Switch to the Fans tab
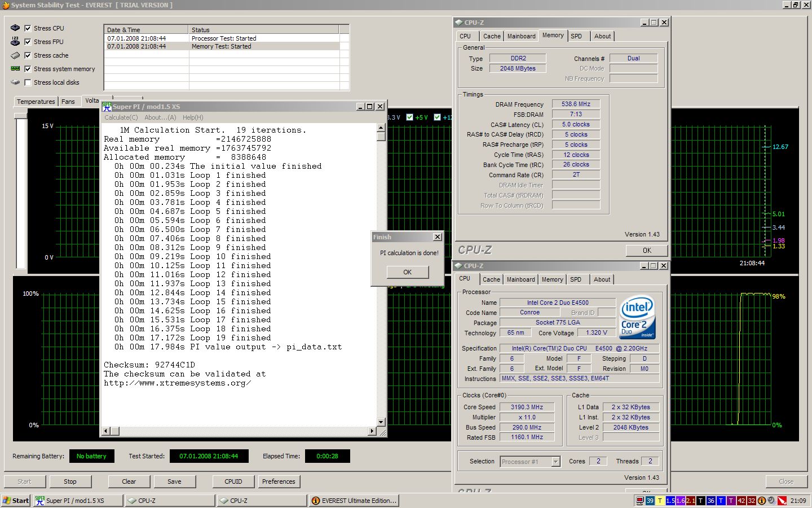The width and height of the screenshot is (812, 508). click(x=68, y=102)
